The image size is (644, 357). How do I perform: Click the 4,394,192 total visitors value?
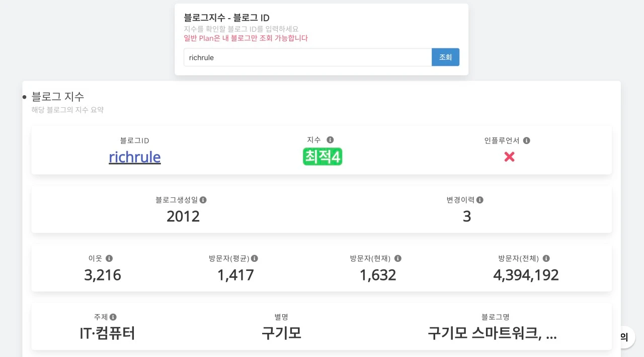(x=526, y=275)
